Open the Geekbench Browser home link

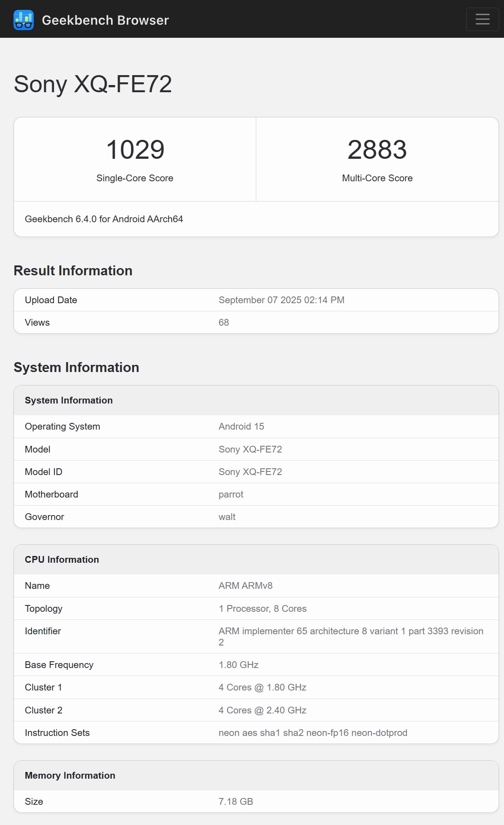pyautogui.click(x=105, y=20)
